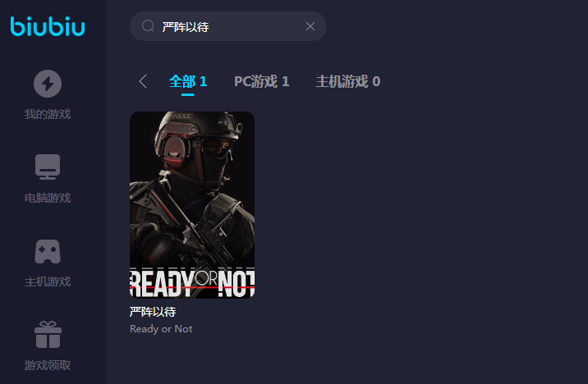The width and height of the screenshot is (588, 384).
Task: Open console games via the gamepad icon
Action: pyautogui.click(x=48, y=251)
